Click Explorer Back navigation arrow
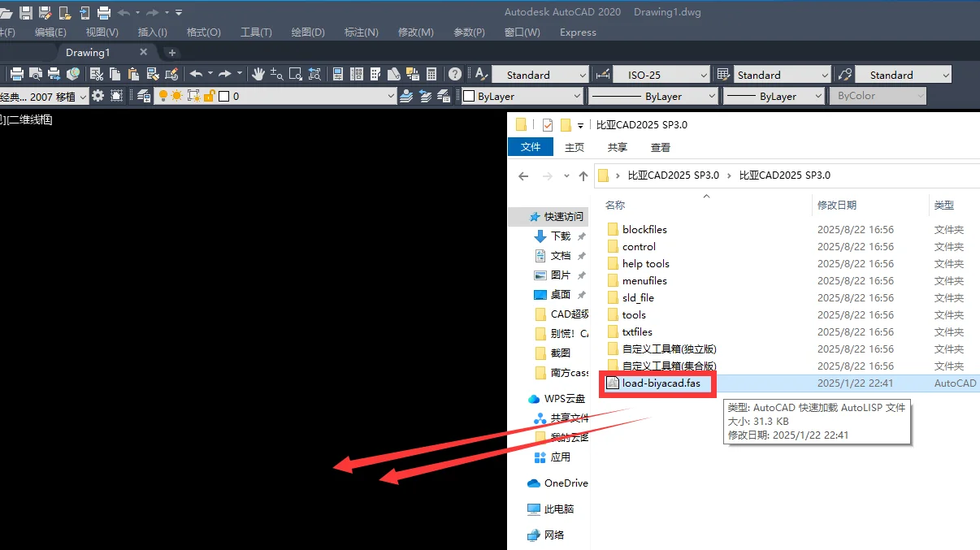 coord(523,175)
